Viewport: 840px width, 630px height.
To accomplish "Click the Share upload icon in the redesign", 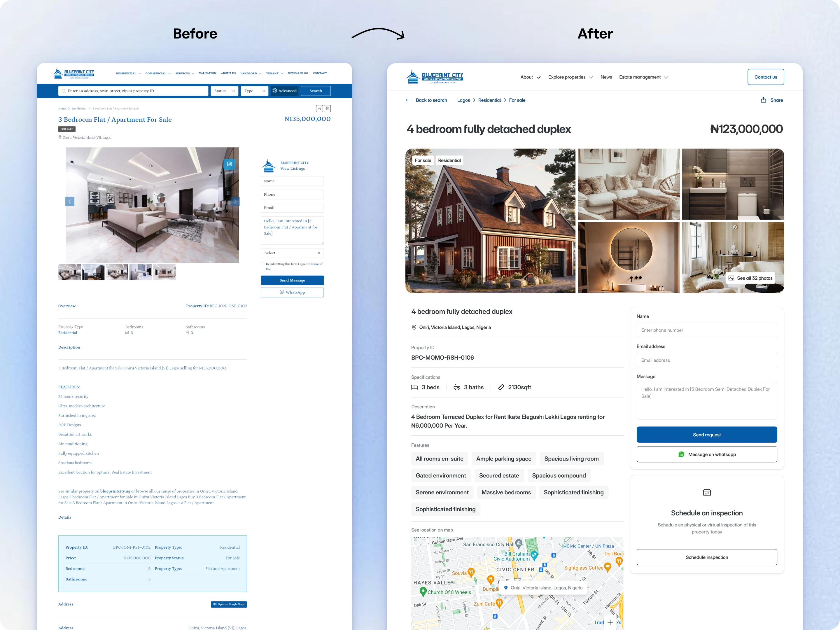I will pyautogui.click(x=763, y=100).
